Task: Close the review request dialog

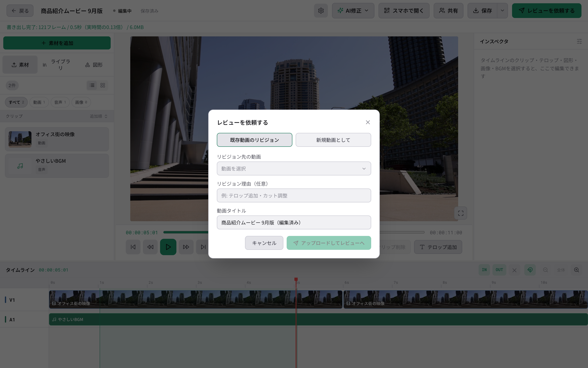Action: [368, 122]
